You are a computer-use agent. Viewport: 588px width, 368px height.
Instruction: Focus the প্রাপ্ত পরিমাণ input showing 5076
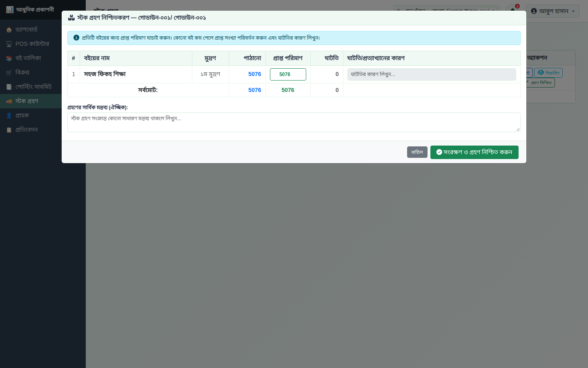click(288, 74)
